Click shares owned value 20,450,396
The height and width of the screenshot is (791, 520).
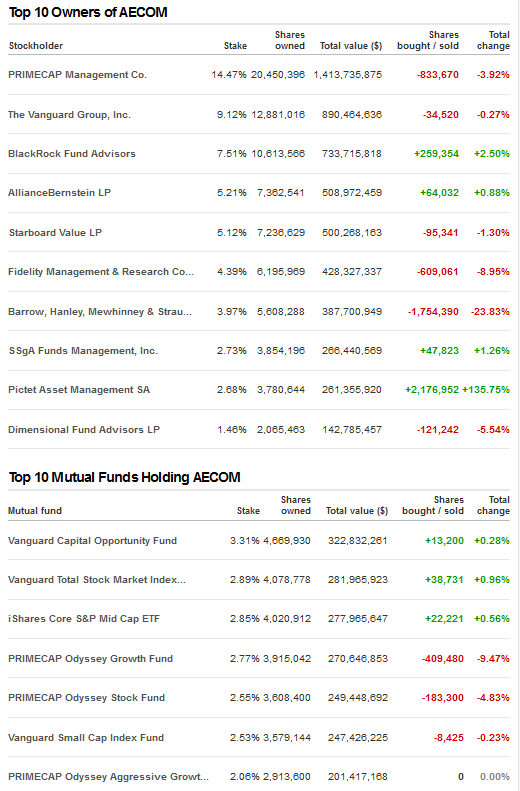[278, 75]
